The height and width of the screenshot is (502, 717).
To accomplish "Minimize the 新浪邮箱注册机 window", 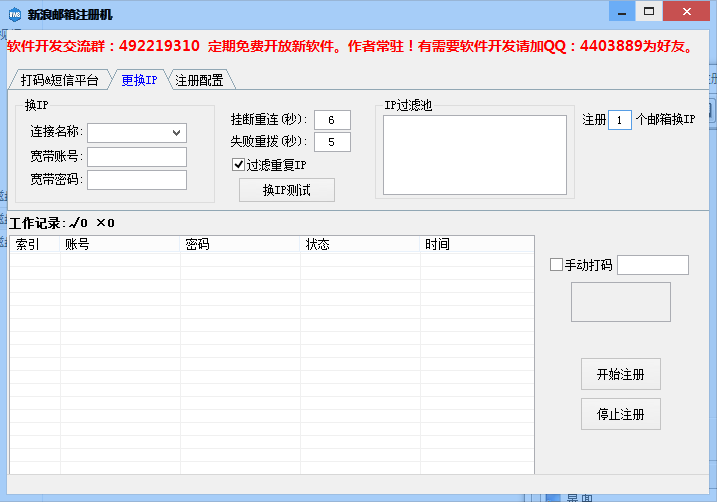I will click(621, 11).
